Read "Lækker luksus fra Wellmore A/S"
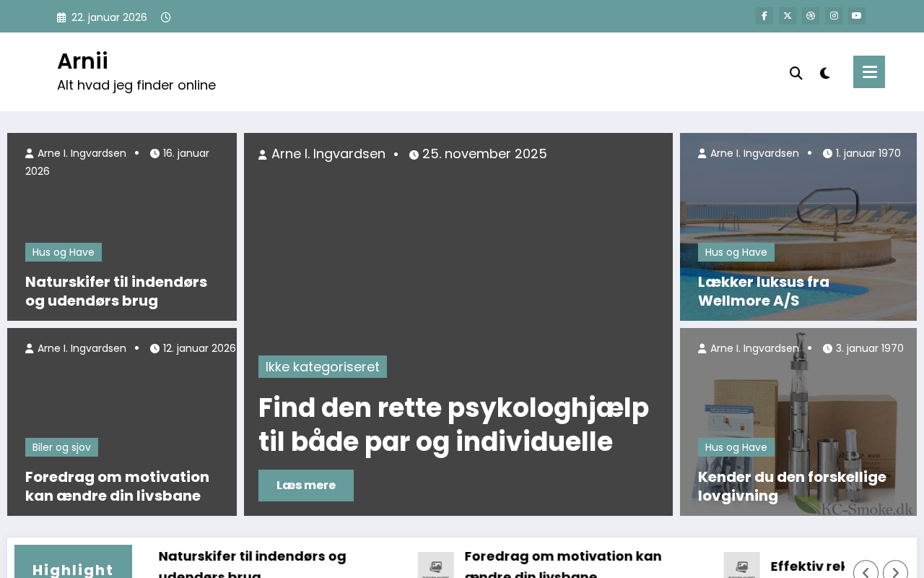The image size is (924, 578). 764,291
